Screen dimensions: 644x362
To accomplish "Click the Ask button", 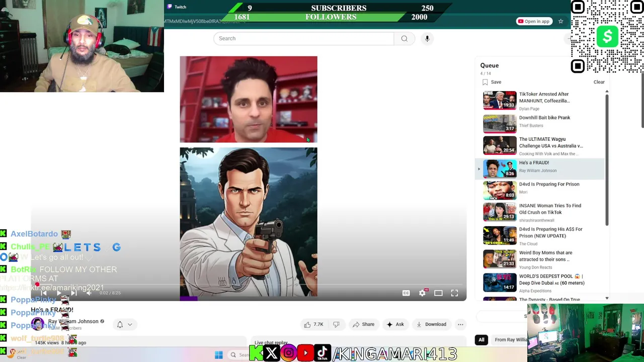I will coord(395,324).
